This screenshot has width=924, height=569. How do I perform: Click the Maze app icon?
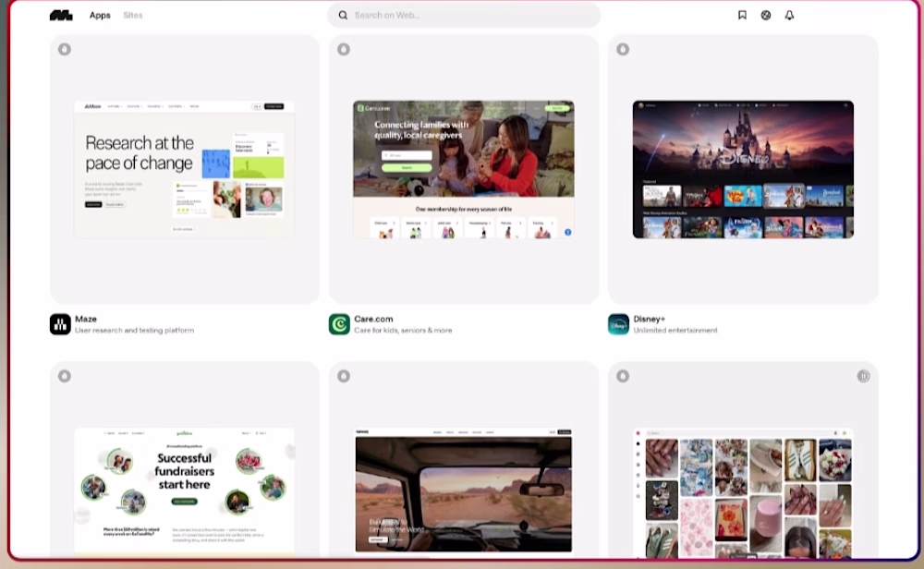tap(60, 324)
